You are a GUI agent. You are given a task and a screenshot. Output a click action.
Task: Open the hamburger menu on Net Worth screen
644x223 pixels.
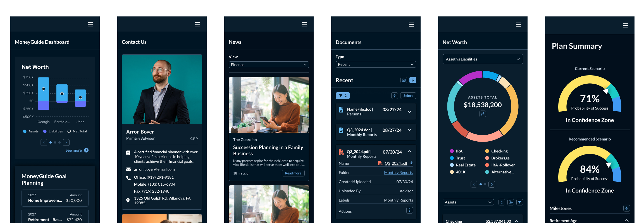click(518, 25)
